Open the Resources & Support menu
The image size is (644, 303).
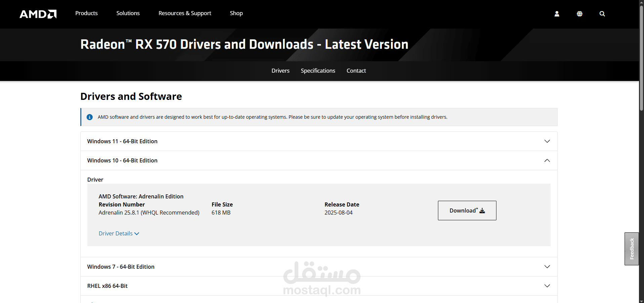[185, 13]
